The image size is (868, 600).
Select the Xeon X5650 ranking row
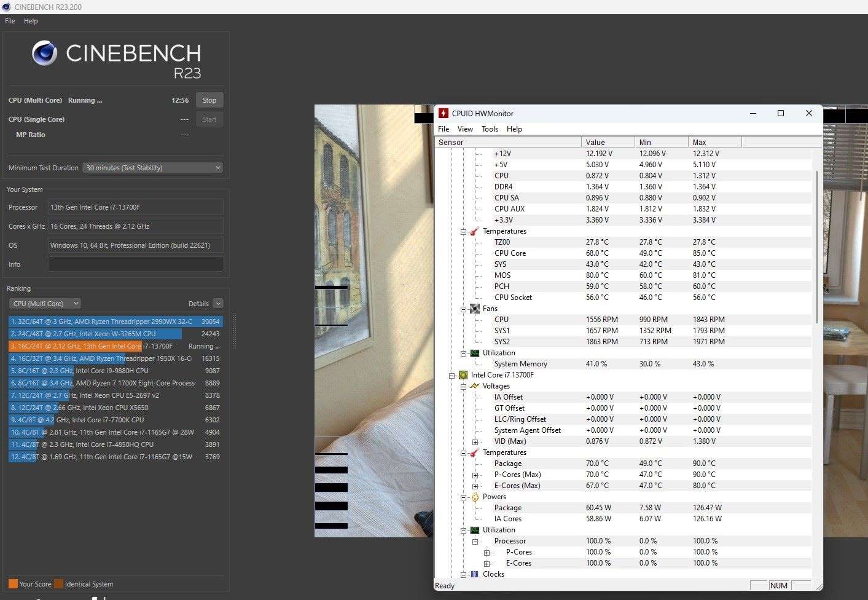tap(115, 408)
